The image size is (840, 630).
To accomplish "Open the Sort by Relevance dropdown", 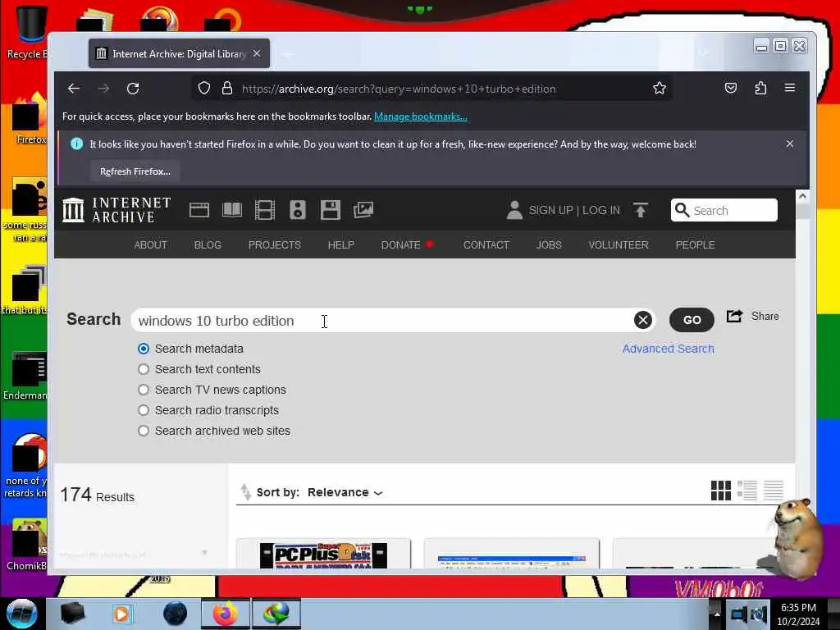I will coord(345,492).
